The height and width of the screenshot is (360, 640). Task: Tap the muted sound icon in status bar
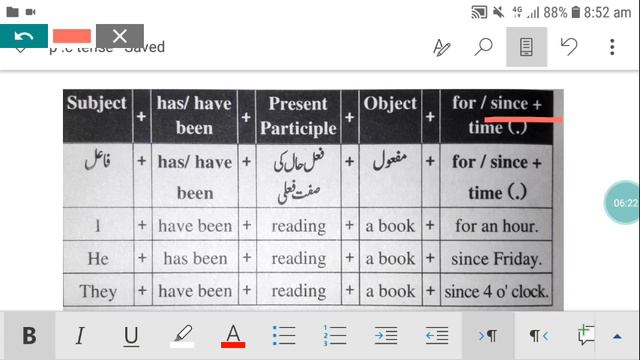498,13
